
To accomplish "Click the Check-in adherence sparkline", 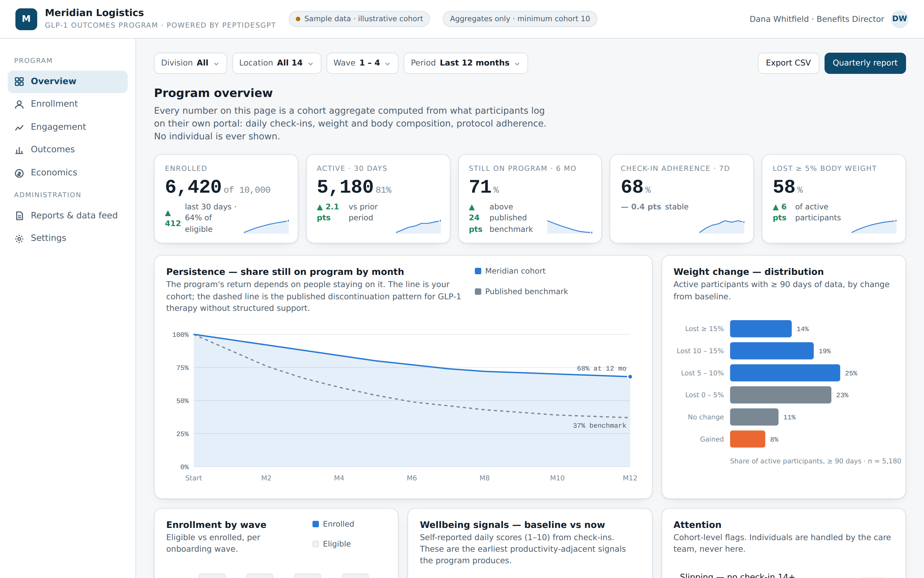I will pyautogui.click(x=722, y=226).
